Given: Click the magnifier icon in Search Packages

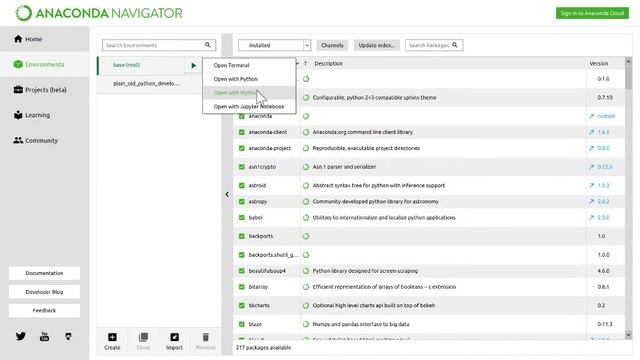Looking at the screenshot, I should point(455,45).
